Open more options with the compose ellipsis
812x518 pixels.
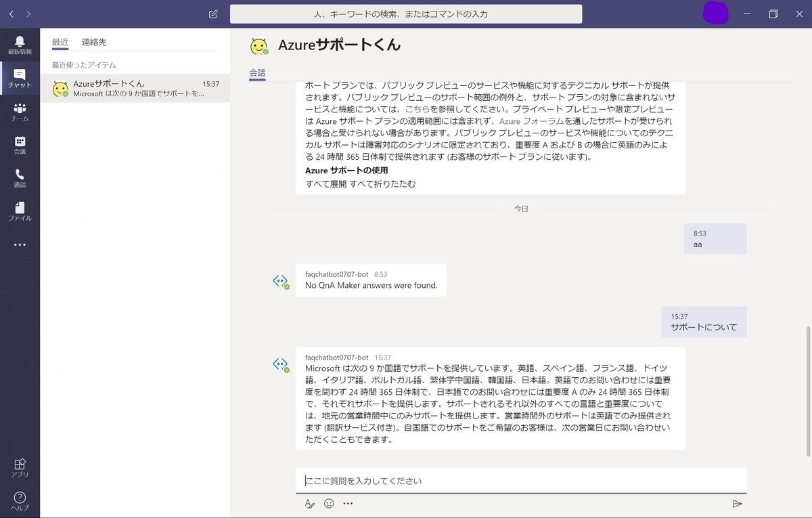tap(348, 504)
